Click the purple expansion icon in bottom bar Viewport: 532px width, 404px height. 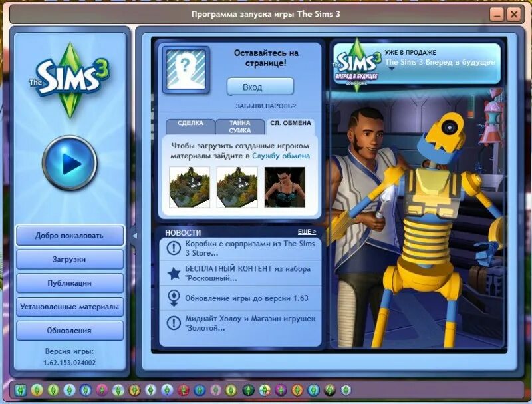click(281, 391)
